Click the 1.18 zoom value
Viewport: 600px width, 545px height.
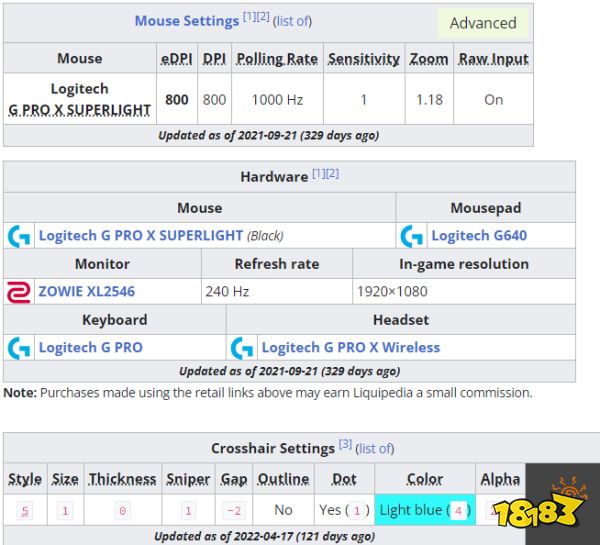[x=429, y=100]
